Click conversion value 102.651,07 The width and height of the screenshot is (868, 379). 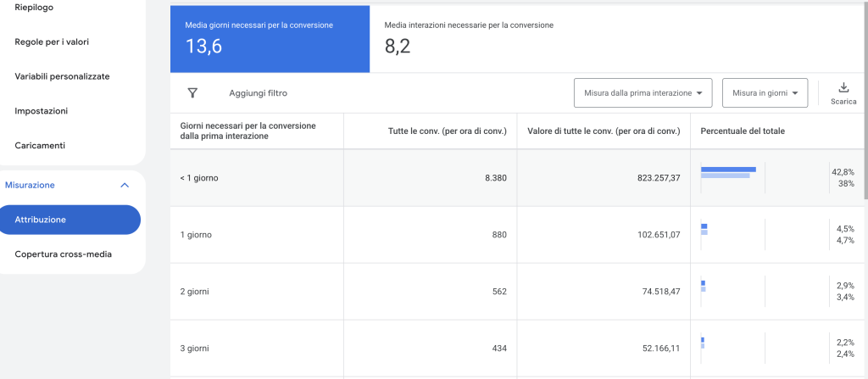click(x=657, y=234)
